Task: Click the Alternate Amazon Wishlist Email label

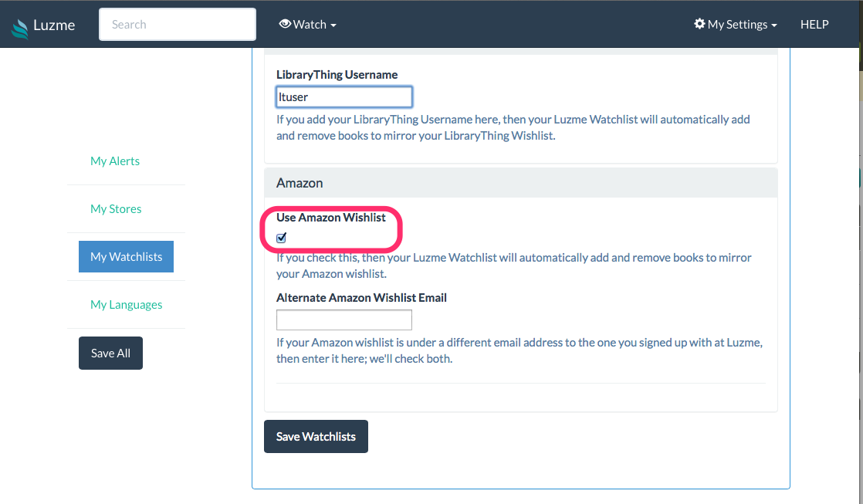Action: 361,298
